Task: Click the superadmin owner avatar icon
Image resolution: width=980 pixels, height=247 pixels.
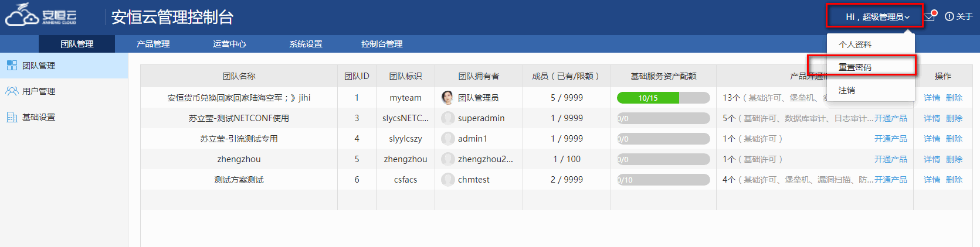Action: (447, 118)
